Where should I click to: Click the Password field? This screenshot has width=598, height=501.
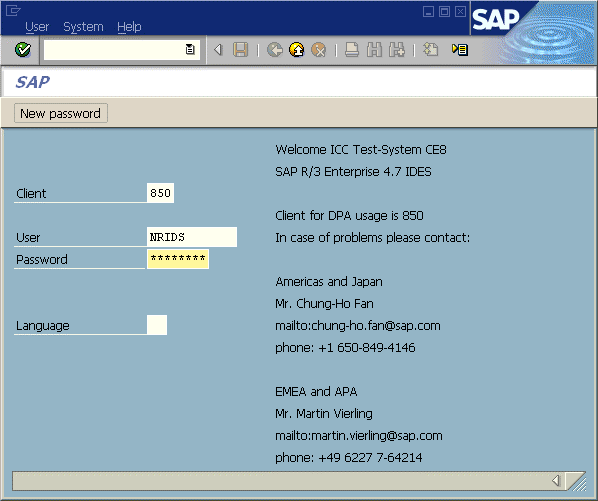(178, 259)
